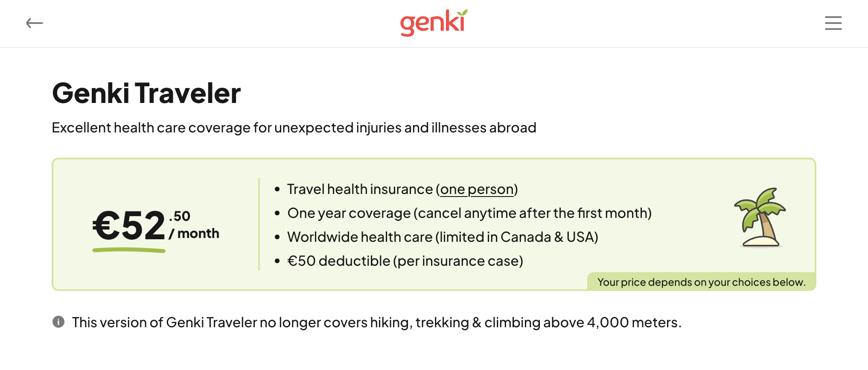
Task: Click the '€50 deductible' bullet entry
Action: pos(405,260)
